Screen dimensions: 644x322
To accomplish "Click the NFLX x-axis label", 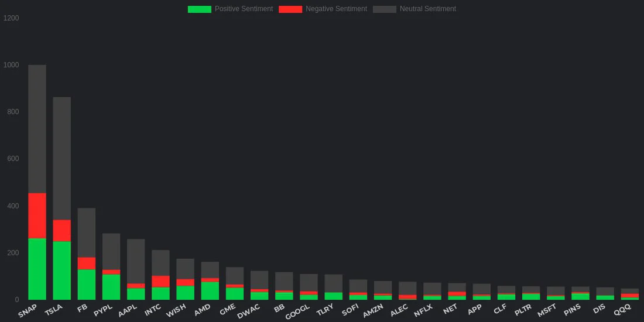I will coord(424,310).
